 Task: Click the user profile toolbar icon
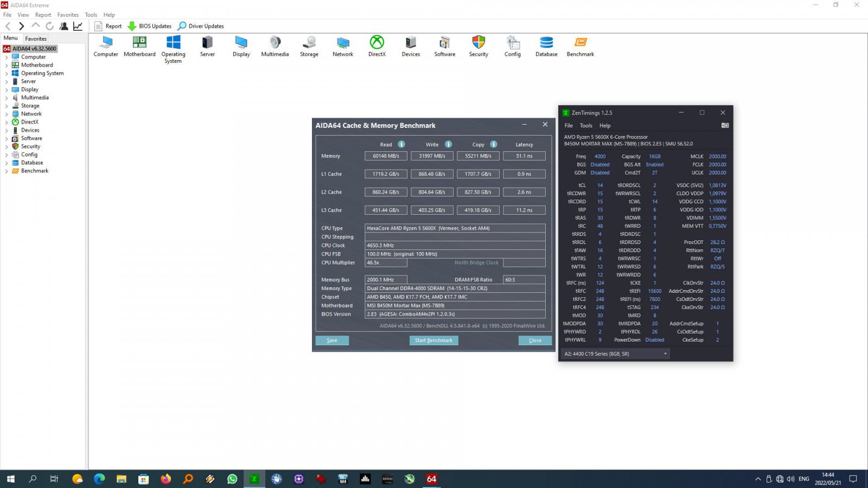tap(63, 26)
